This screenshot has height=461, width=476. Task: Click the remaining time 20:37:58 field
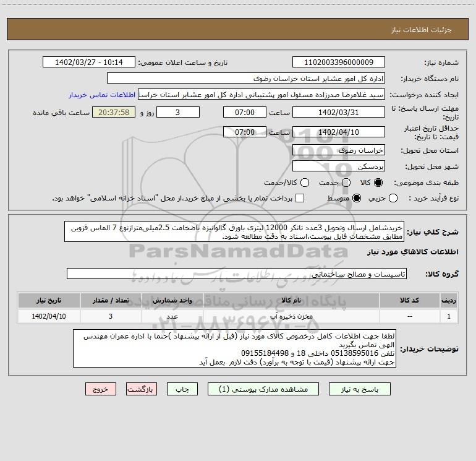click(114, 112)
